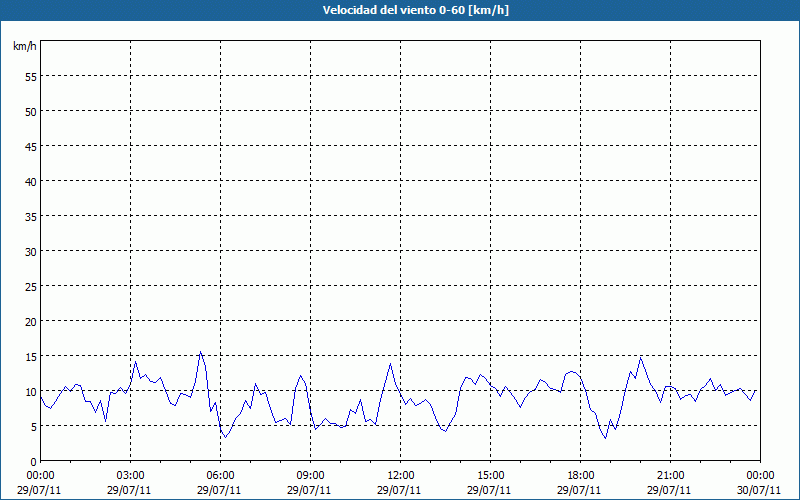800x500 pixels.
Task: Click the y-axis value 50
Action: click(31, 112)
